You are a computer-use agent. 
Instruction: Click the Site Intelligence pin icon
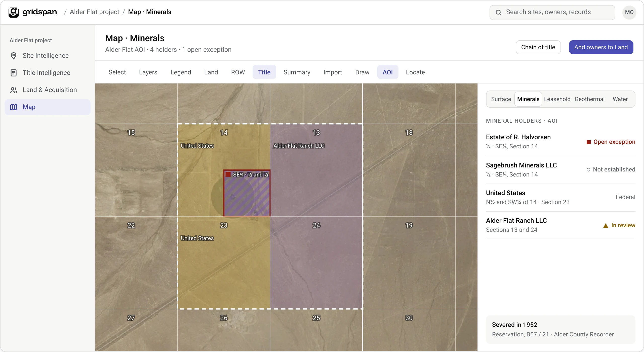(14, 56)
